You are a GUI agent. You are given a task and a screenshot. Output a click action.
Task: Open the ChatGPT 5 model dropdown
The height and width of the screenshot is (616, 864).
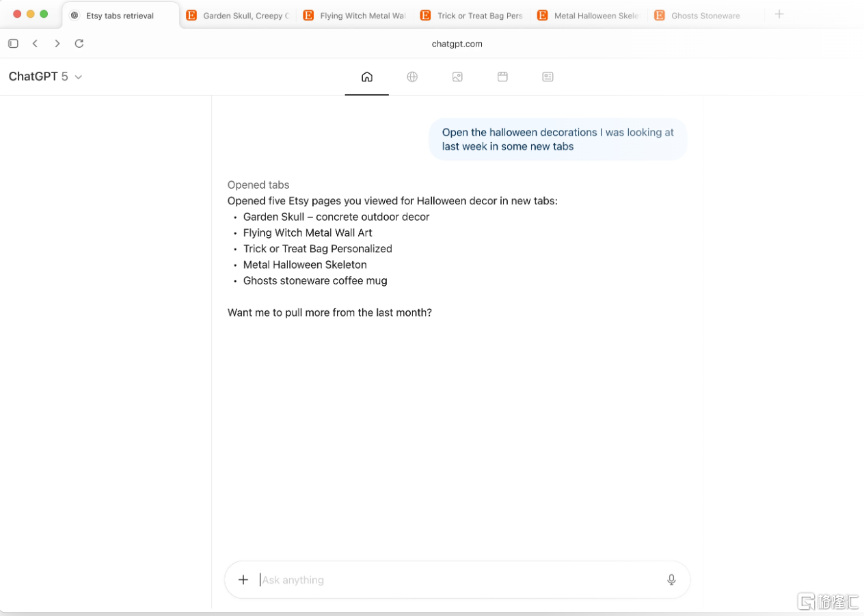tap(45, 77)
